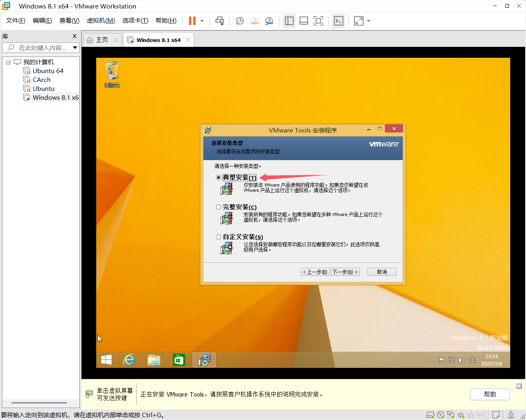Image resolution: width=526 pixels, height=420 pixels.
Task: Click the 下一步(N) next button
Action: pyautogui.click(x=345, y=272)
